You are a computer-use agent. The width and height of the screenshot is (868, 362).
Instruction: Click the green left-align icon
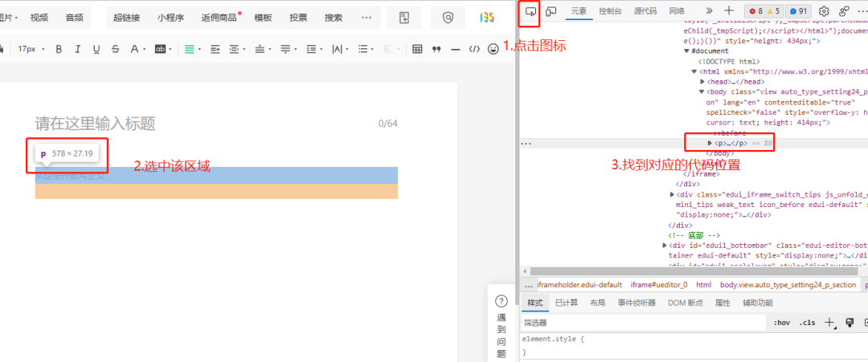tap(190, 49)
